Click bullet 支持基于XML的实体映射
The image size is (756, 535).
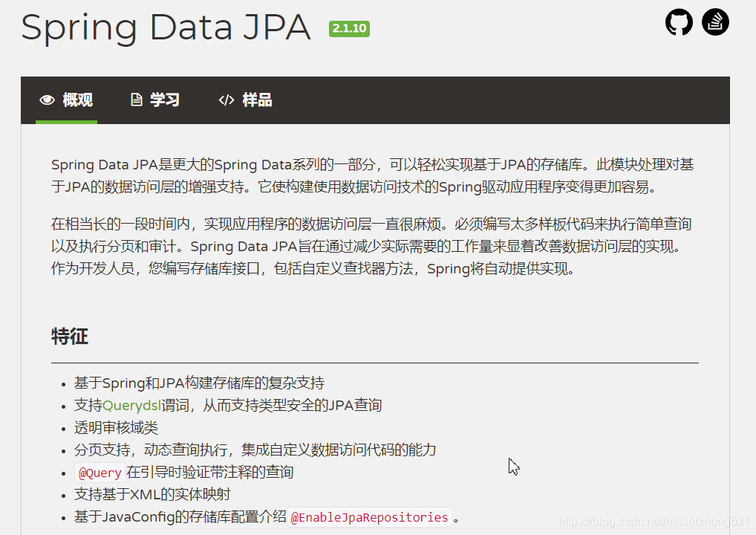pyautogui.click(x=152, y=494)
